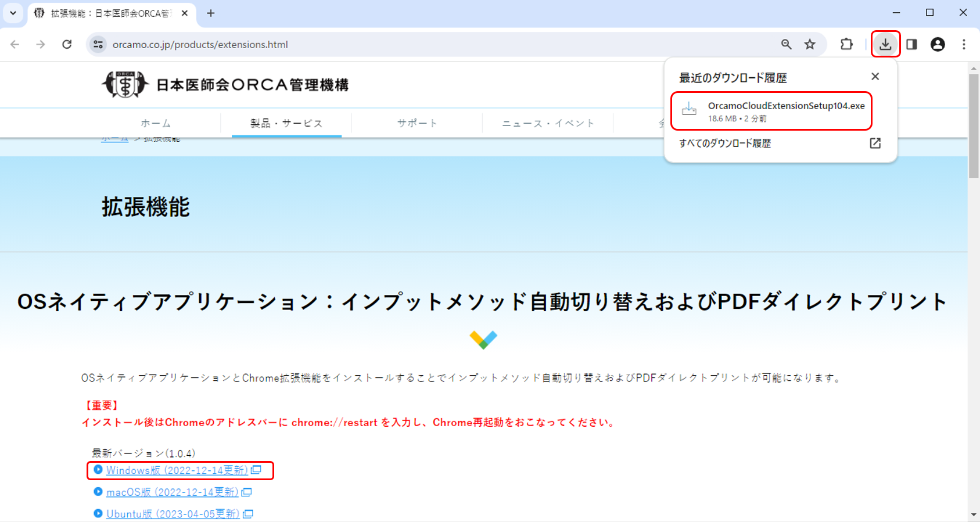Image resolution: width=980 pixels, height=522 pixels.
Task: Go back to previous page
Action: (15, 44)
